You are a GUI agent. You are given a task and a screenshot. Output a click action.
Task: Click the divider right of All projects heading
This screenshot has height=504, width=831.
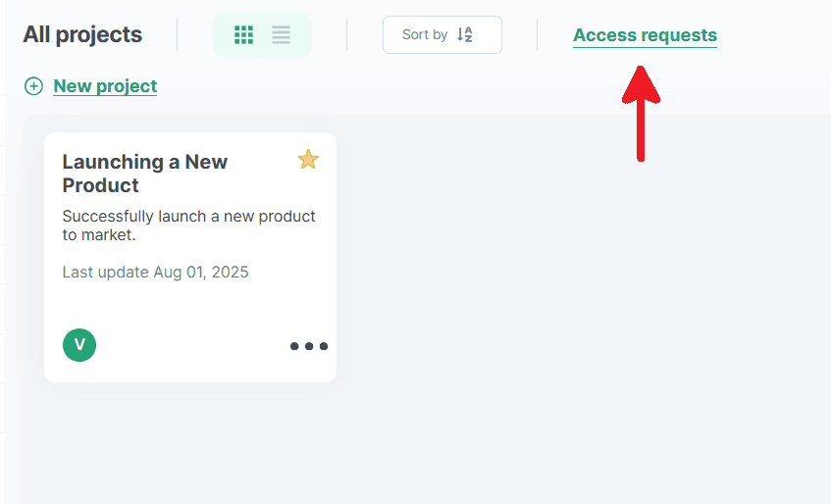pos(178,35)
